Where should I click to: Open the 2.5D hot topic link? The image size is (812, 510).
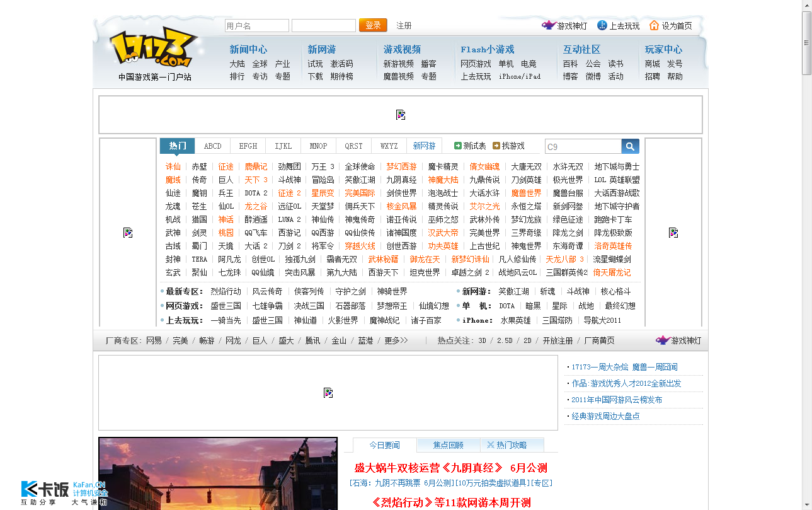click(505, 340)
